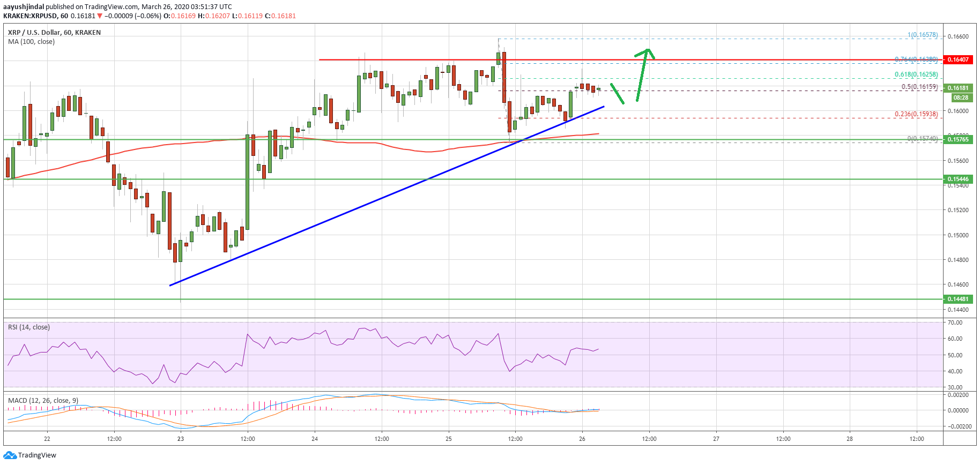Select the Fibonacci label 0.764(0.16380)
Screen dimensions: 980x465
tap(916, 59)
